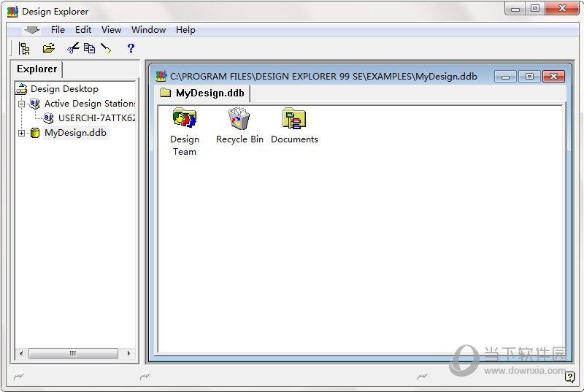Click the Recycle Bin label text
Viewport: 584px width, 392px height.
(x=239, y=139)
